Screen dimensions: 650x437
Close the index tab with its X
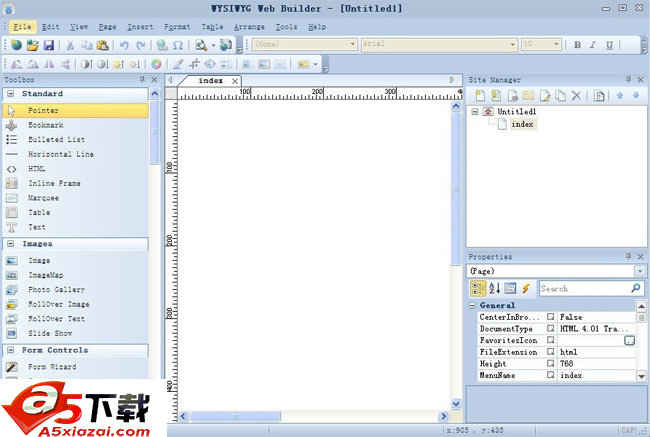tap(235, 81)
